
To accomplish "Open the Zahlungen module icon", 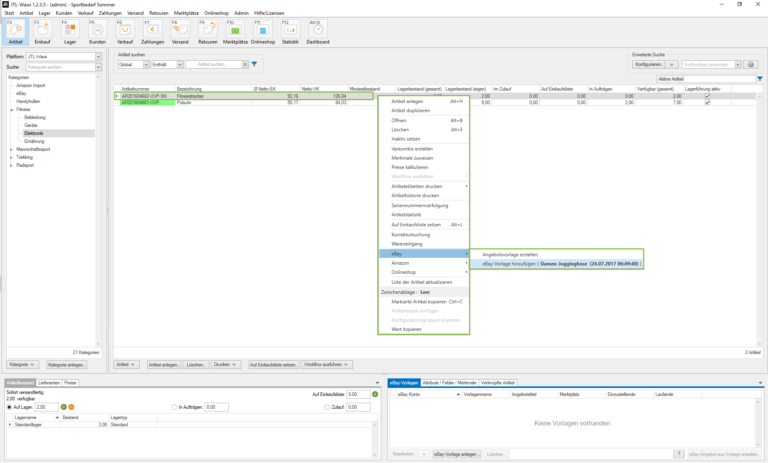I will 153,32.
